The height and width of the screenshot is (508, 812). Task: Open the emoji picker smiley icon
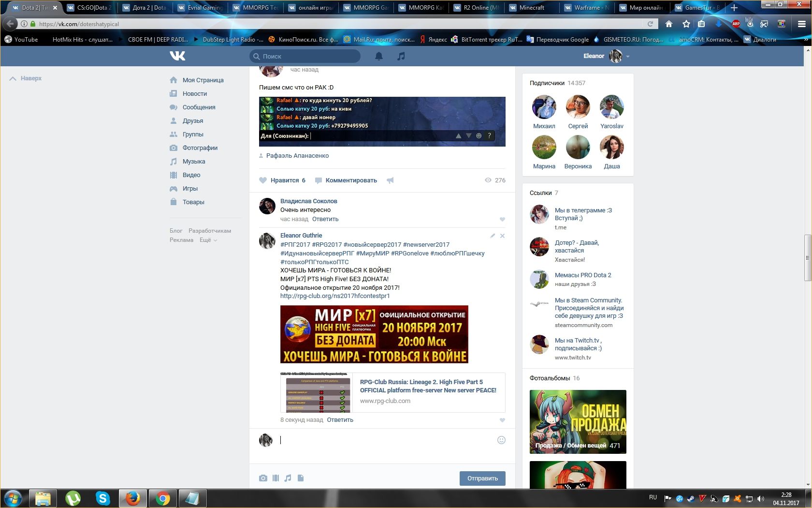[501, 440]
